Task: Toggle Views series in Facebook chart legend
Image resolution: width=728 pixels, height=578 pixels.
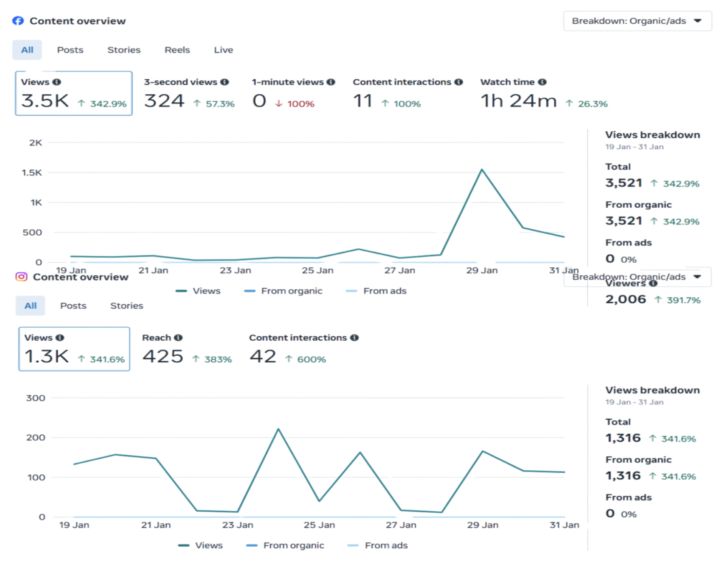Action: tap(198, 291)
